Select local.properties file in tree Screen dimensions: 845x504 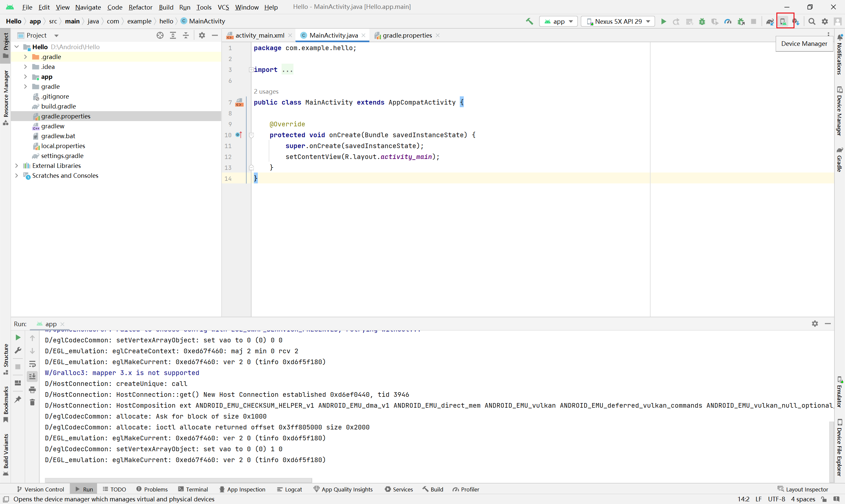coord(63,146)
